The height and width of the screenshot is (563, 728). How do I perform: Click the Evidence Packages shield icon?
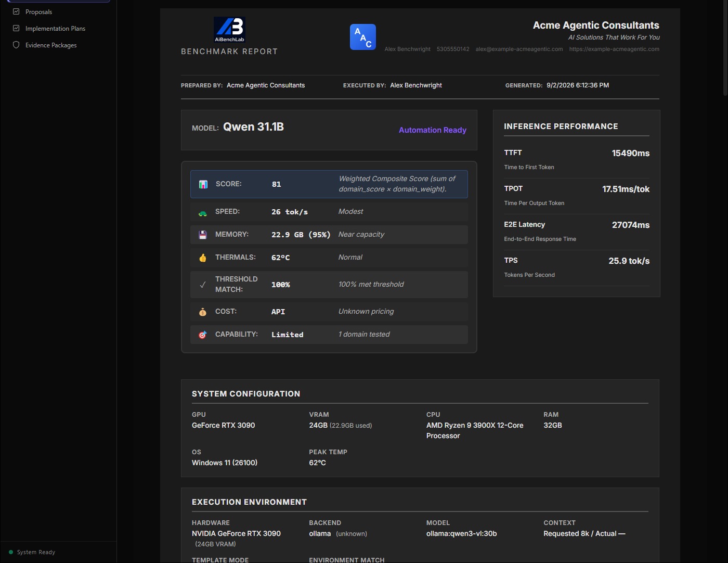coord(16,45)
